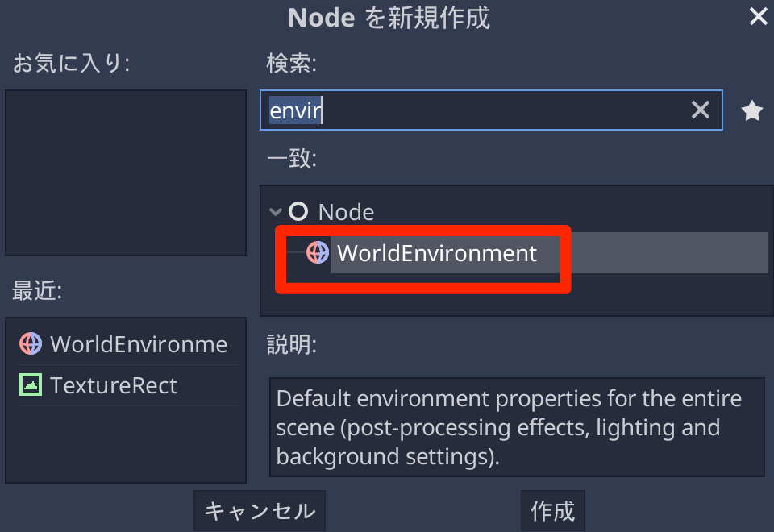This screenshot has width=774, height=532.
Task: Collapse the Node branch in the matches tree
Action: pyautogui.click(x=275, y=211)
